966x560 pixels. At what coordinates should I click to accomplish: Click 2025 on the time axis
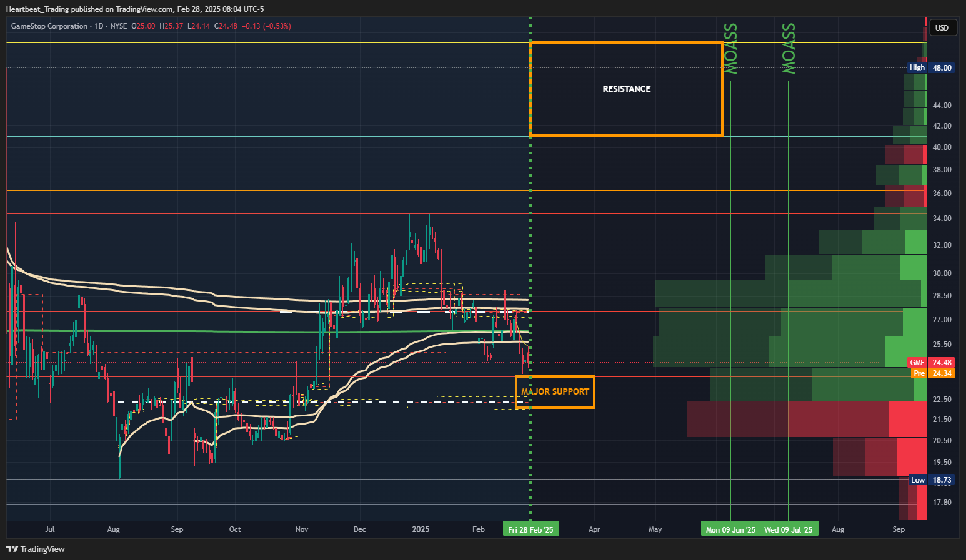click(x=421, y=529)
